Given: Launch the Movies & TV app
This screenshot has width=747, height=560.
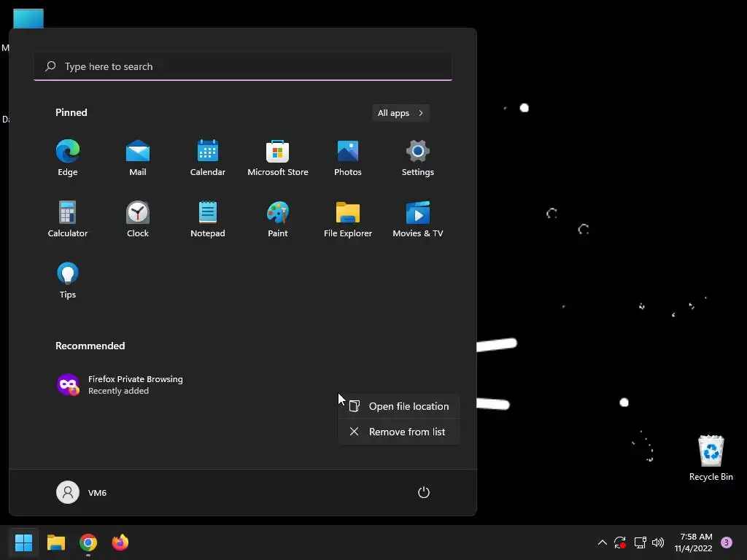Looking at the screenshot, I should tap(418, 219).
